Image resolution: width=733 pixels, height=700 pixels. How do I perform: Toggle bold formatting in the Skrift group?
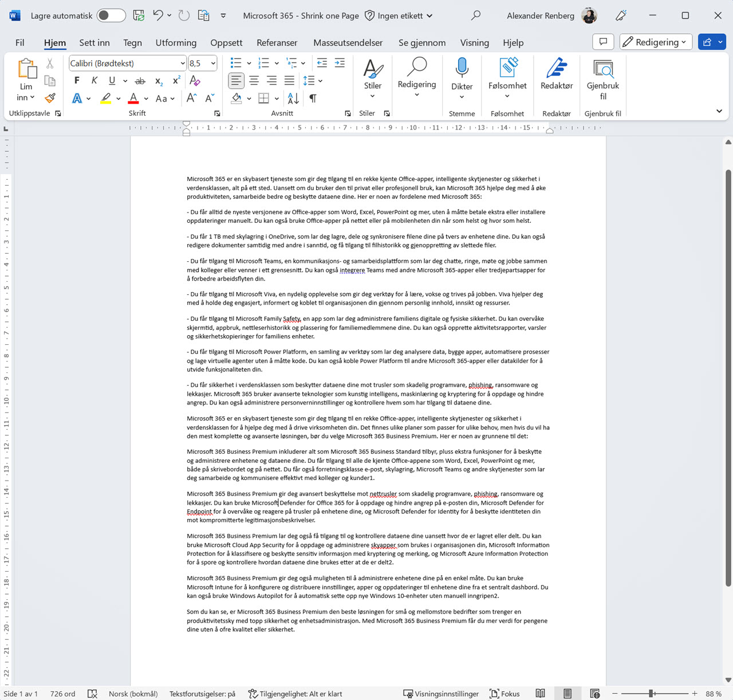[x=76, y=80]
